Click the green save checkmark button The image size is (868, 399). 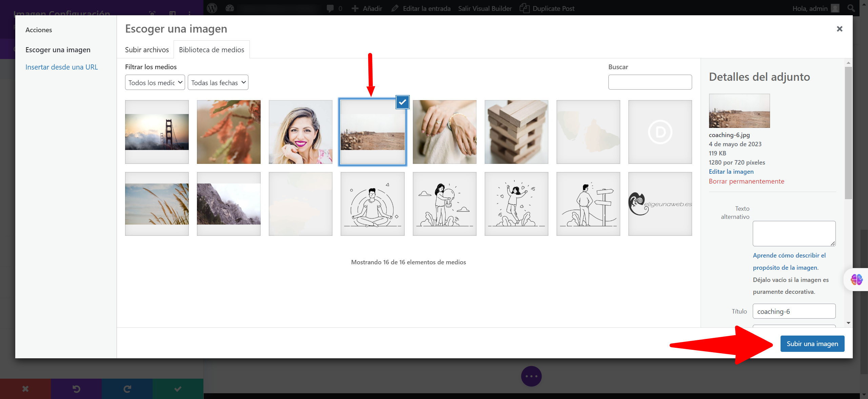(178, 389)
